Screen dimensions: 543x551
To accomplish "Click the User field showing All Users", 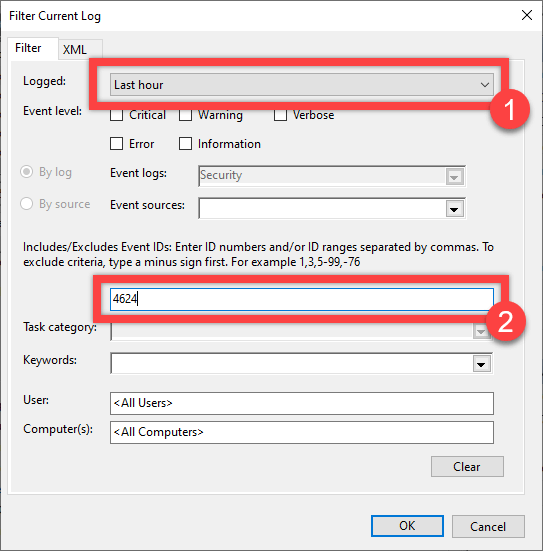I will click(302, 403).
